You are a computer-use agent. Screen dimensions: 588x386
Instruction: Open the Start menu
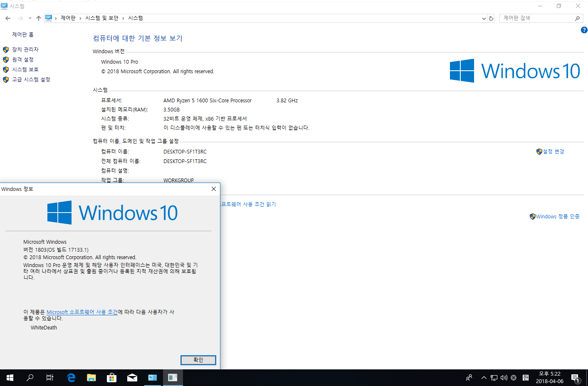(x=10, y=378)
